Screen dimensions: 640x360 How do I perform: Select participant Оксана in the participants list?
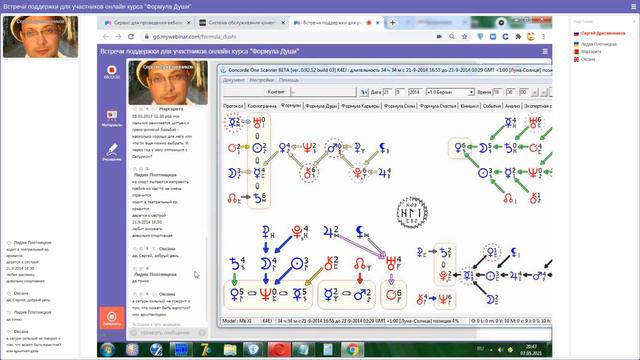[x=584, y=60]
